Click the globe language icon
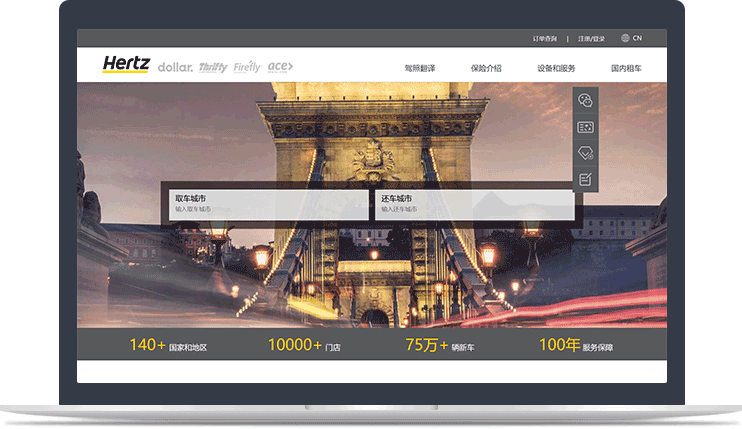 pos(626,38)
